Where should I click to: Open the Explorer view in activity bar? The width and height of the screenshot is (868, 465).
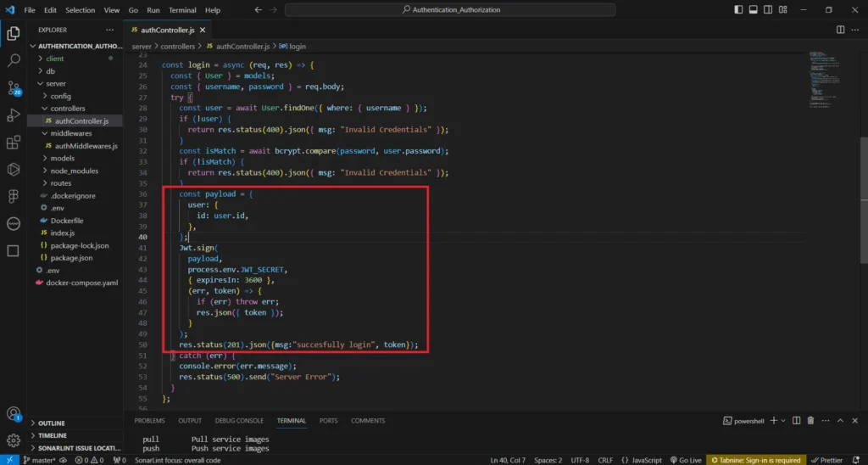[14, 33]
